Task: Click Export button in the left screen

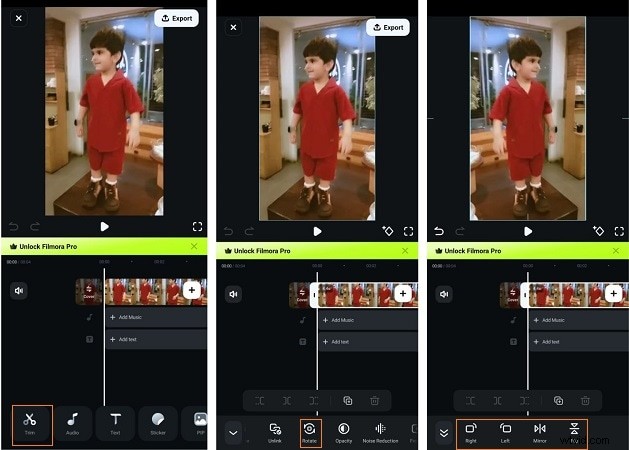Action: tap(176, 18)
